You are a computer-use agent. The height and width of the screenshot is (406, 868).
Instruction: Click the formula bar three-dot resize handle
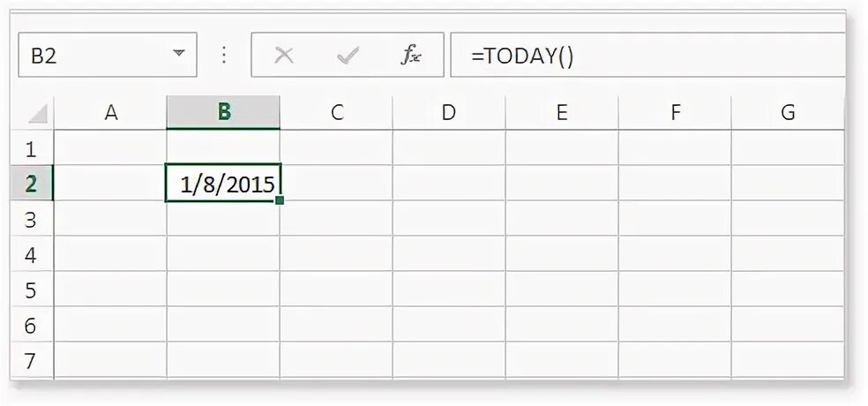point(224,56)
